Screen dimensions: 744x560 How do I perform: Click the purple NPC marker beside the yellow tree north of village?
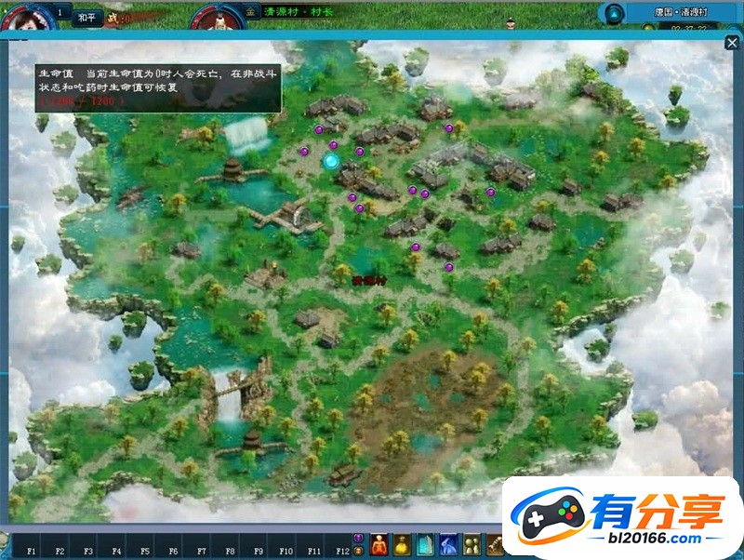click(x=449, y=127)
